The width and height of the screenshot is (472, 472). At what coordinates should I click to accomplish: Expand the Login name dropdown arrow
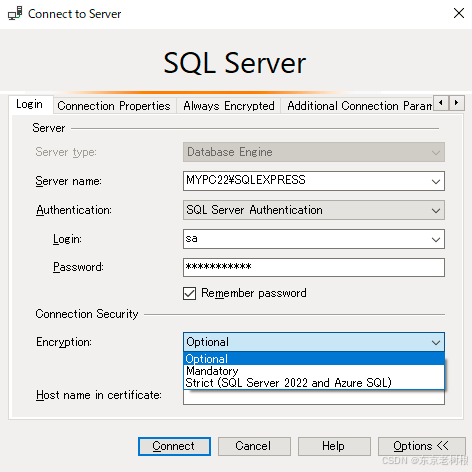click(x=436, y=239)
